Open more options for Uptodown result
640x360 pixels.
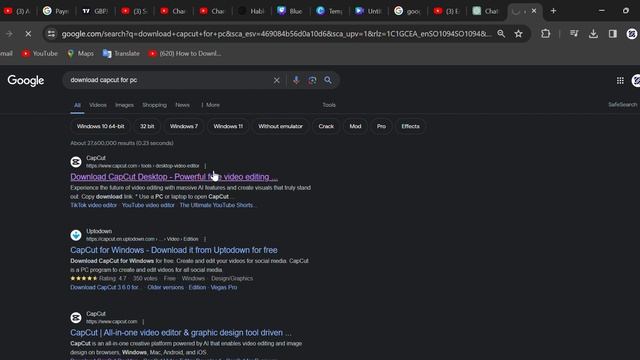(205, 239)
